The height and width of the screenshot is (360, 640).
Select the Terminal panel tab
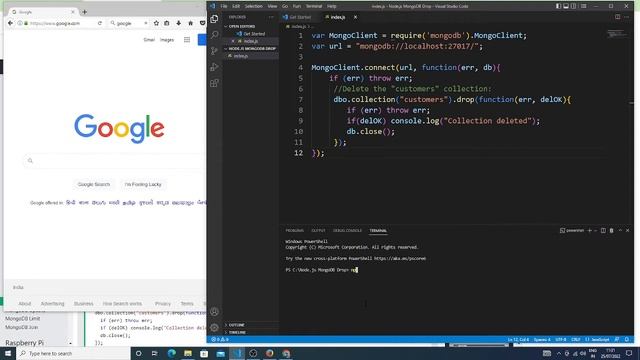[378, 231]
